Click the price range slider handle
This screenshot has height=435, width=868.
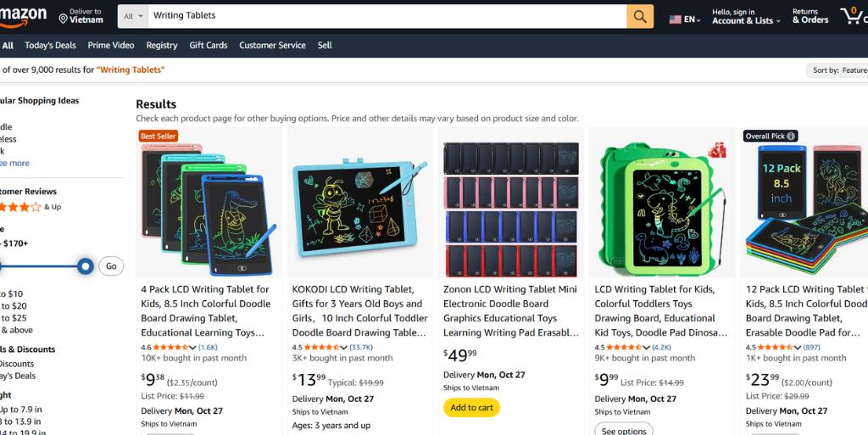pyautogui.click(x=86, y=267)
